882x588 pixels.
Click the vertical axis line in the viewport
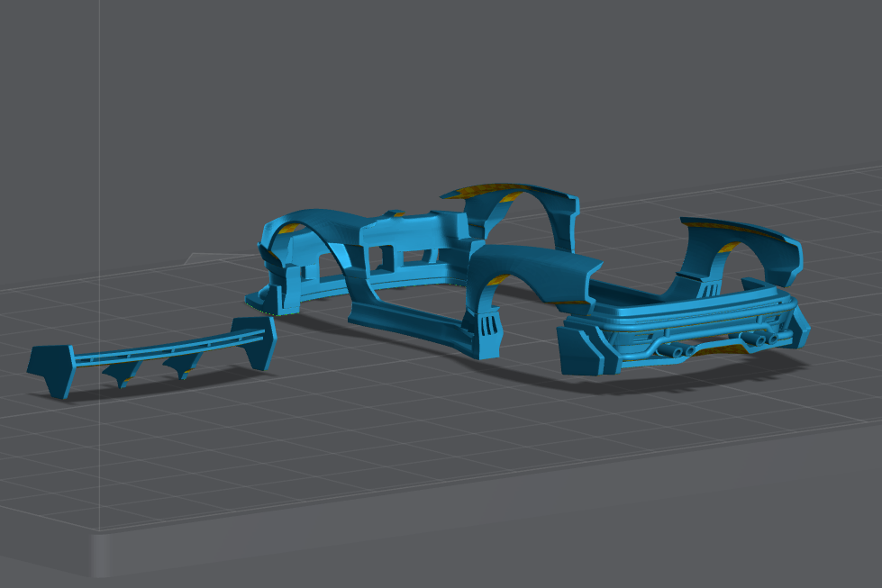tap(99, 135)
